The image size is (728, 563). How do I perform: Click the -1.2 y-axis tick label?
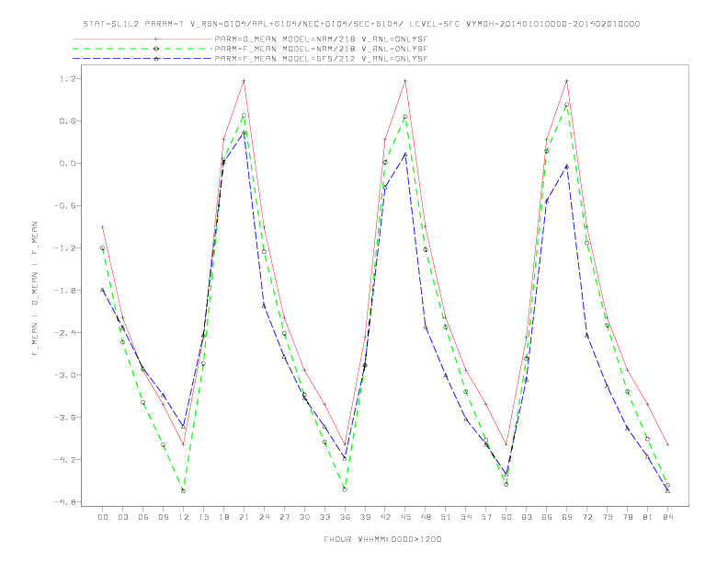65,248
